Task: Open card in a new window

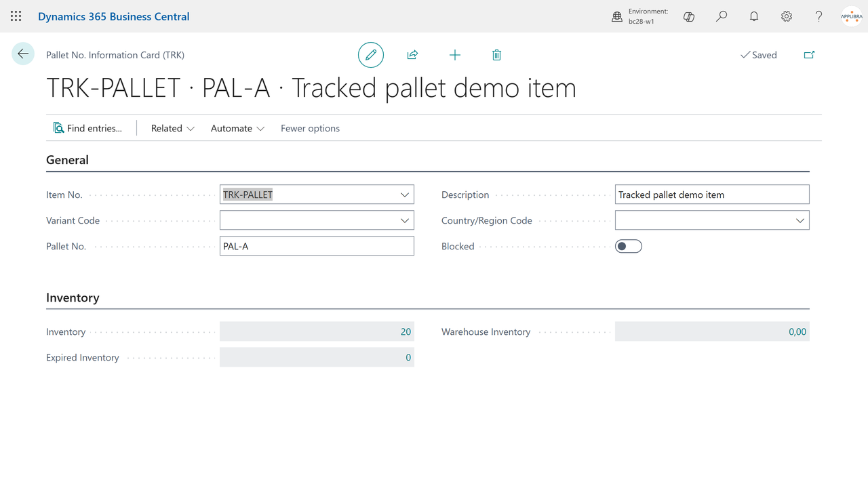Action: coord(809,55)
